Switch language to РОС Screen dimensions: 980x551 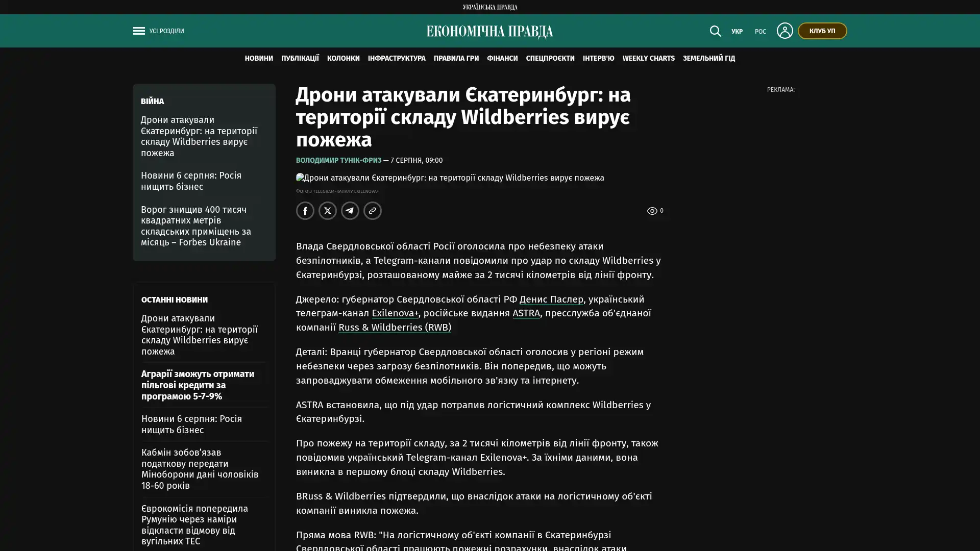click(x=761, y=32)
